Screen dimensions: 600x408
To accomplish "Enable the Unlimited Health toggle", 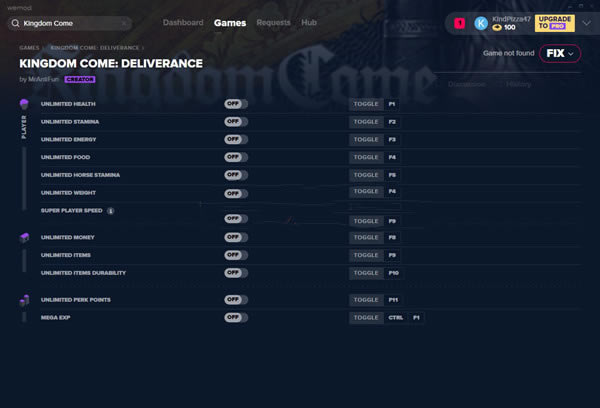I will point(236,104).
